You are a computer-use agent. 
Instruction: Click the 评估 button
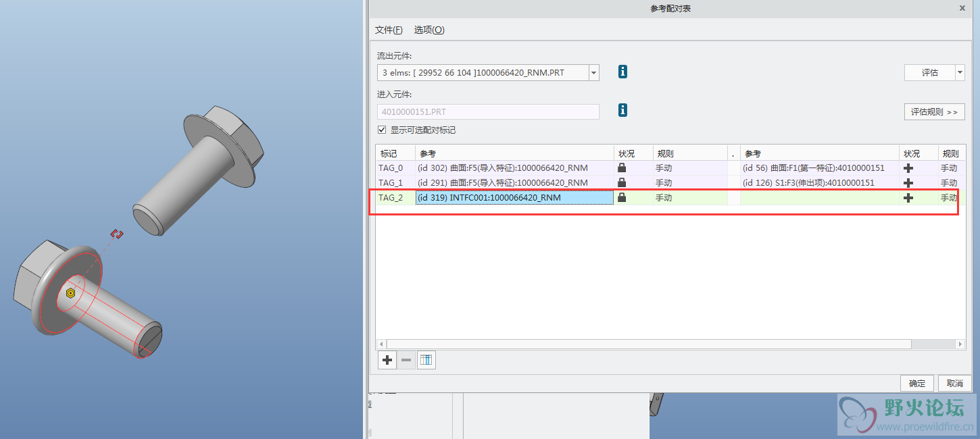tap(930, 72)
